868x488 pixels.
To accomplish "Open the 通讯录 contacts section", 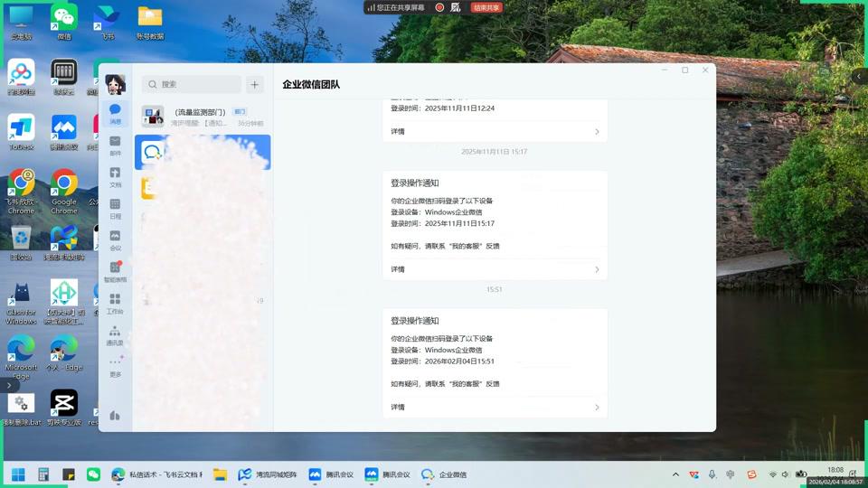I will (115, 335).
